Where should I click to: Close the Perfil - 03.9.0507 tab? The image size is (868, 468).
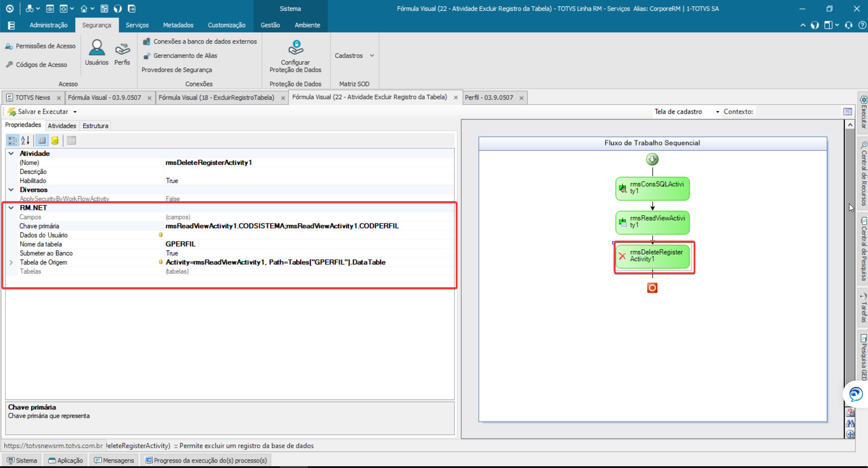[x=521, y=98]
